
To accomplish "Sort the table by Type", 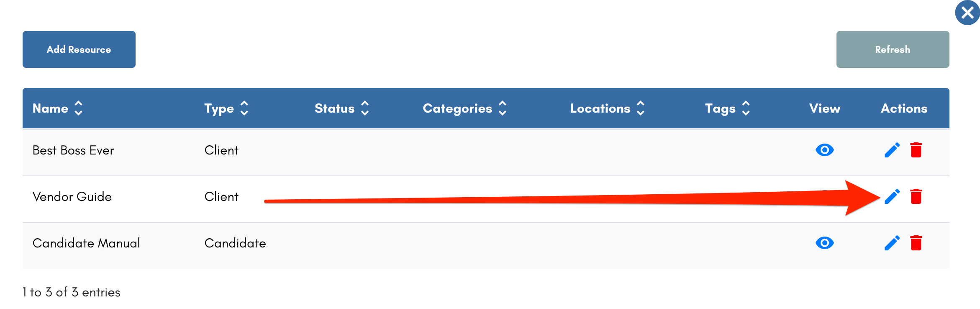I will [x=226, y=108].
